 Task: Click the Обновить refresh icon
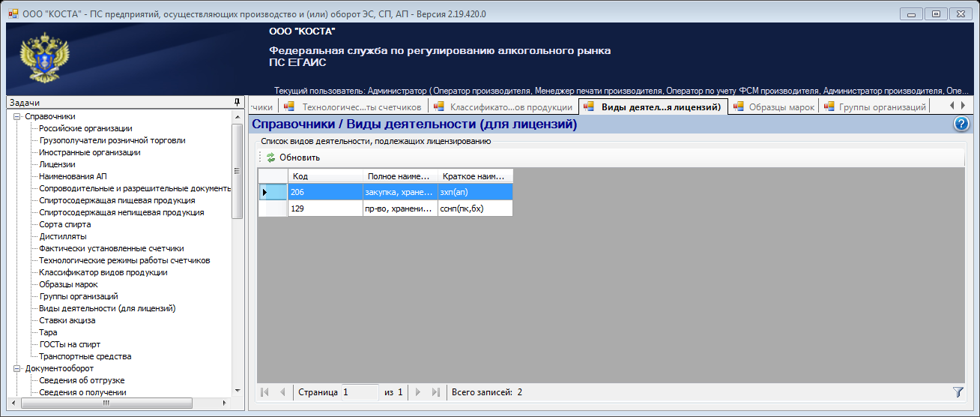[271, 157]
